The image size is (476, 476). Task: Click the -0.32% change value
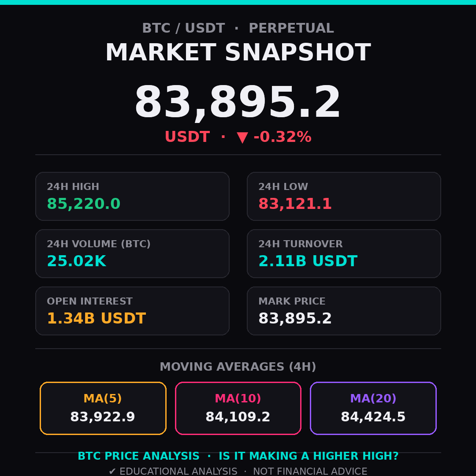pyautogui.click(x=283, y=137)
